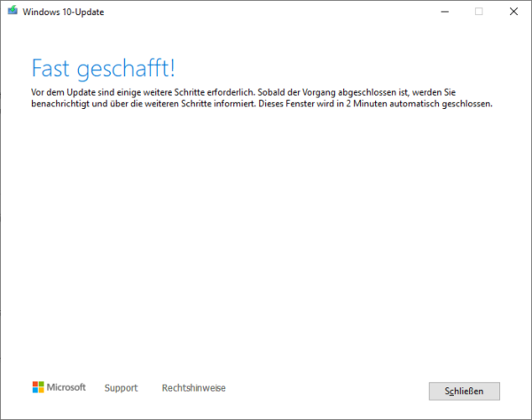Click the line beginning 'Vor dem Update sind einige weitere Schritte'
The image size is (532, 420).
[x=243, y=92]
